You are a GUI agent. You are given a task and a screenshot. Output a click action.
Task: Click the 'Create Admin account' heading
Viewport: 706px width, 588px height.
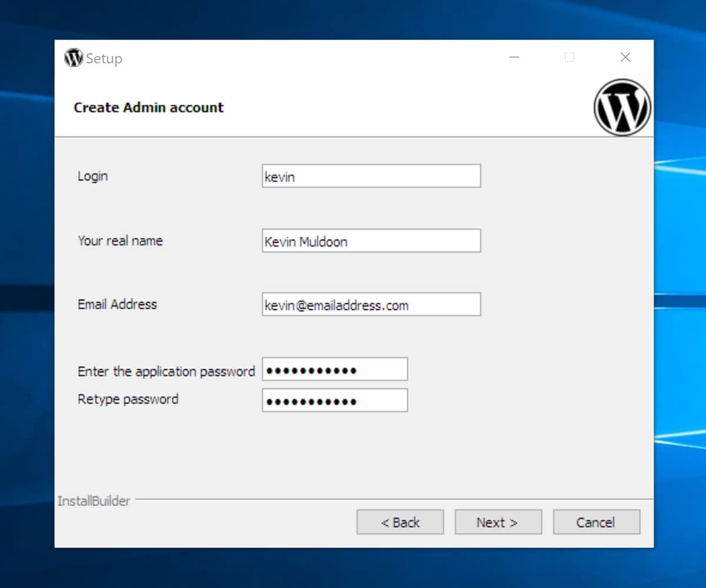149,108
